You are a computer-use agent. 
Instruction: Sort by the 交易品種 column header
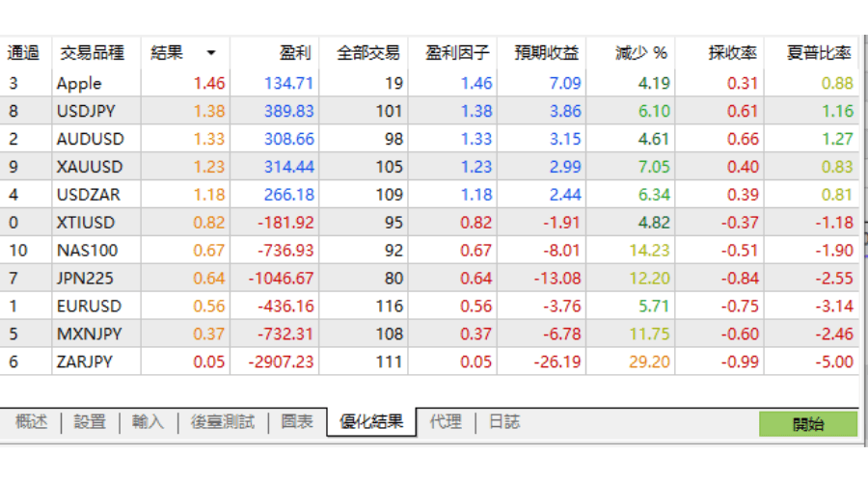[95, 53]
